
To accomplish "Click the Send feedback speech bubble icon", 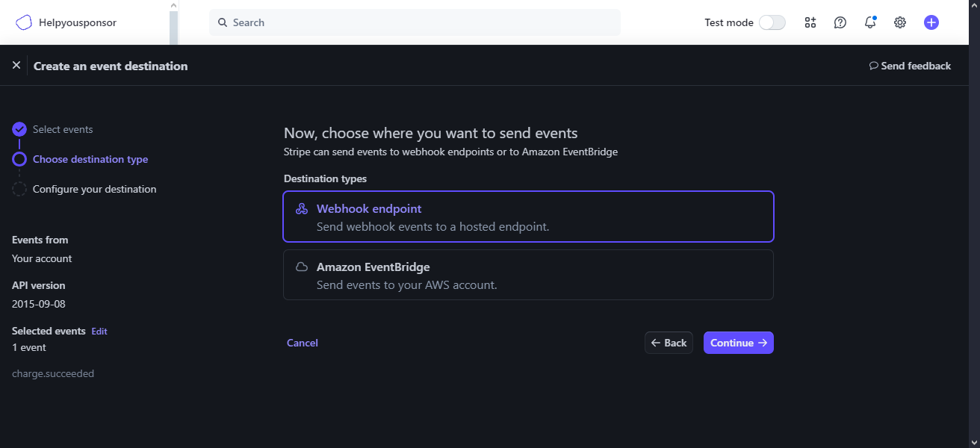I will tap(874, 66).
